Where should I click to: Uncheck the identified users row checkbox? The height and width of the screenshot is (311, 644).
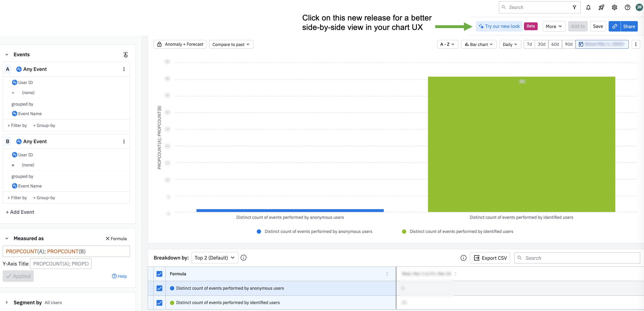(x=159, y=303)
